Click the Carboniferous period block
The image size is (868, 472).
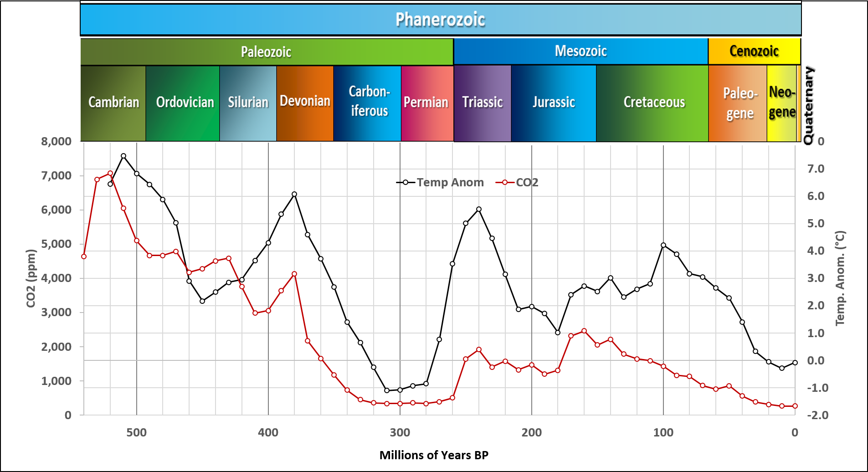367,103
